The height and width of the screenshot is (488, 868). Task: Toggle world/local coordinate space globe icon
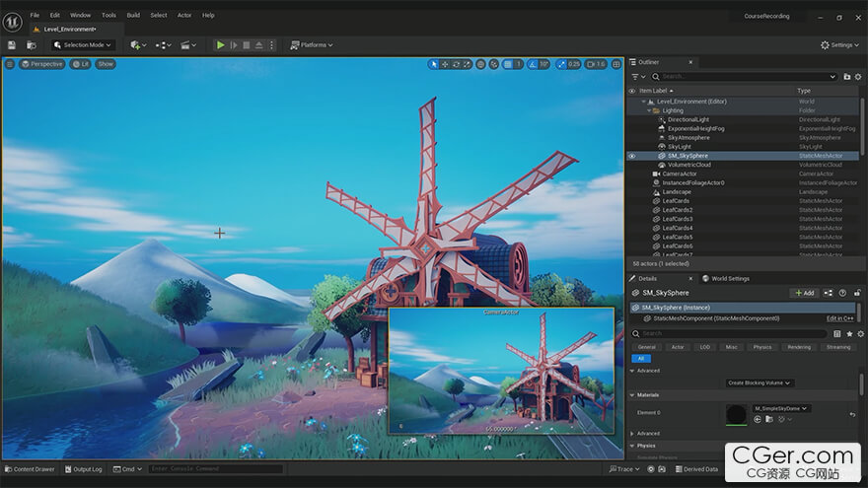(x=480, y=64)
